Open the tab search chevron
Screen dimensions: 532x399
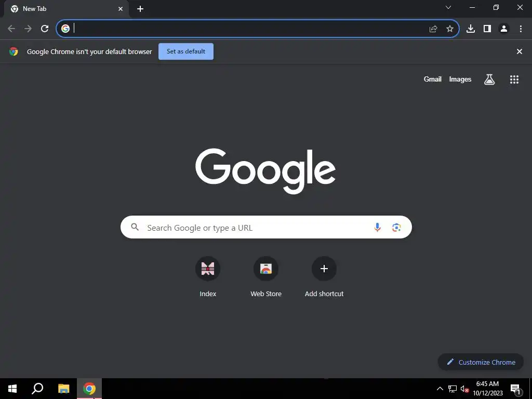[x=448, y=7]
